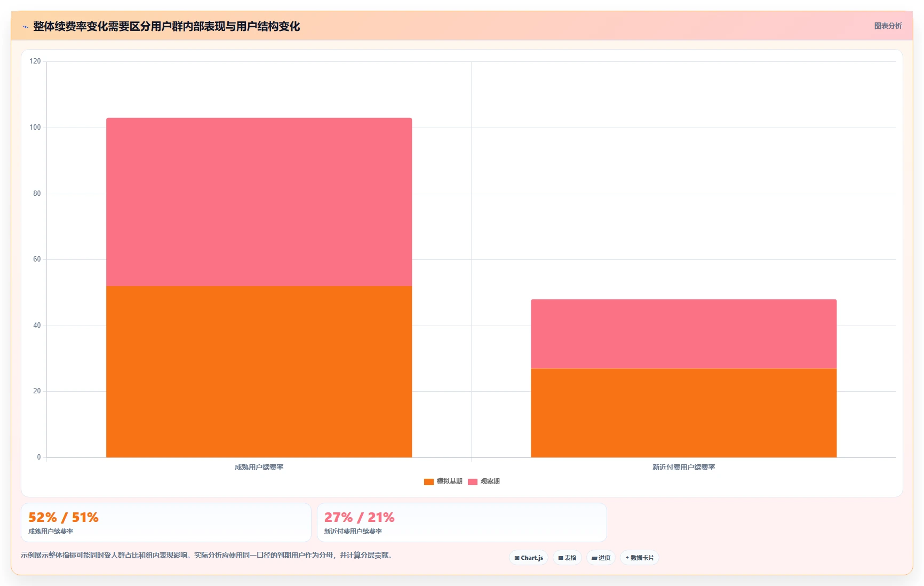
Task: Click the 进度 tag button
Action: coord(601,558)
